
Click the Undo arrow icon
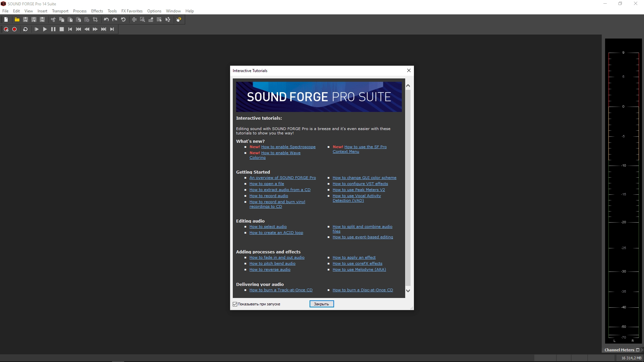[106, 19]
